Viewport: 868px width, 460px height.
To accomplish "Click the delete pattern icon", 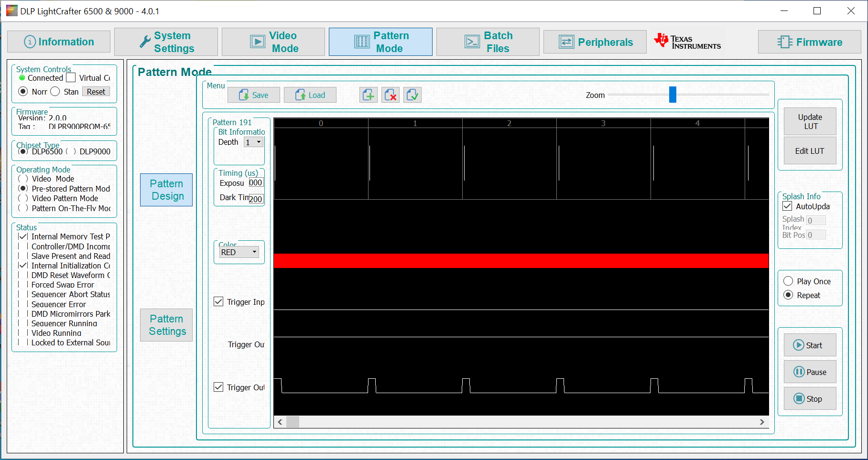I will (x=391, y=95).
